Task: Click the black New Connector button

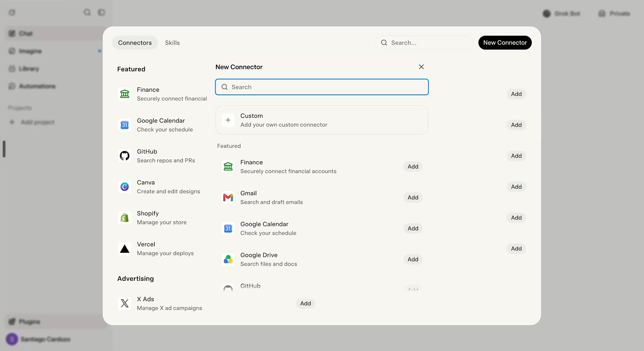Action: click(505, 43)
